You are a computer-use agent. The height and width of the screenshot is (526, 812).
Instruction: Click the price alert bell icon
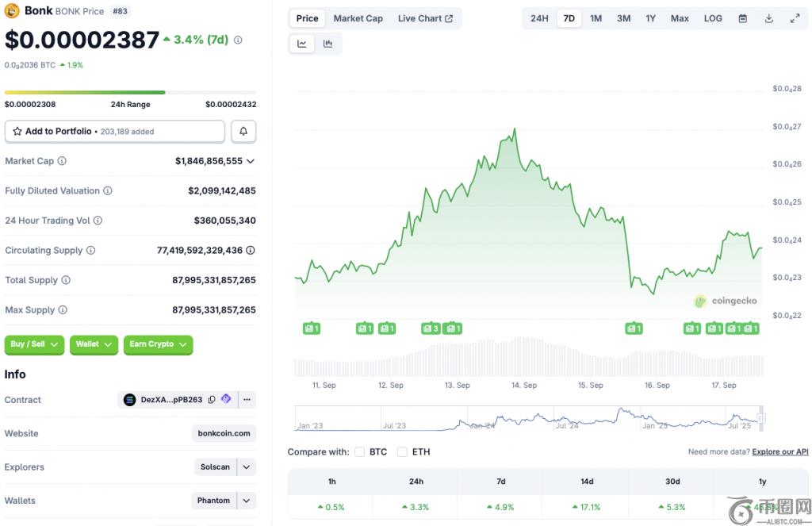[243, 132]
